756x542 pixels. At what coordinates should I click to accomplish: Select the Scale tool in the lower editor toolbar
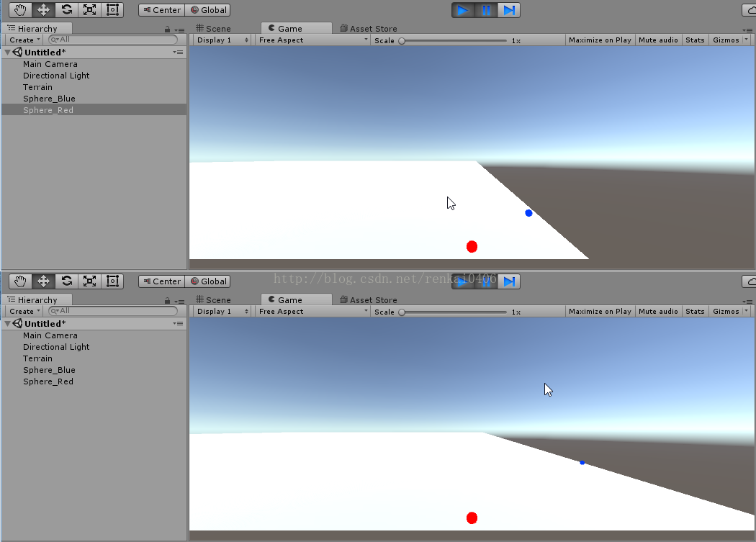click(x=90, y=281)
